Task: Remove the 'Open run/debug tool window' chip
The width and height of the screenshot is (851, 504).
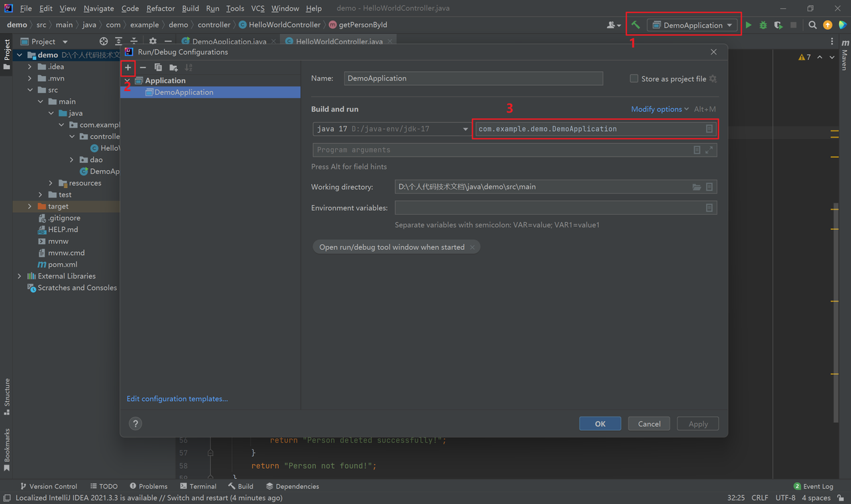Action: tap(472, 247)
